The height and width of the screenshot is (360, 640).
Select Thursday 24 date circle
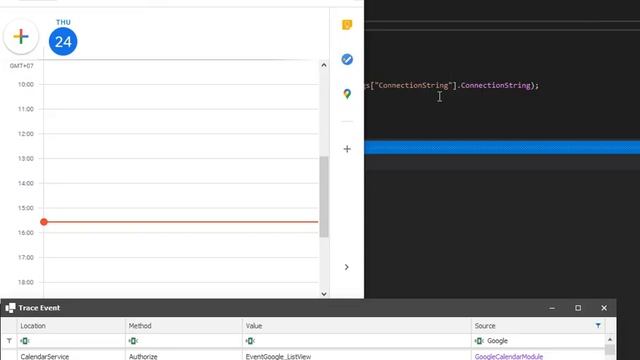click(63, 41)
